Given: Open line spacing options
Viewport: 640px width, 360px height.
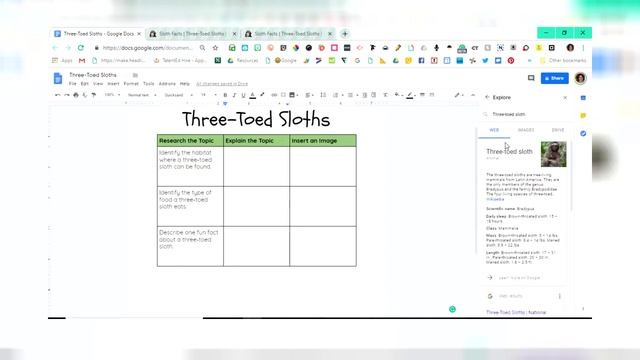Looking at the screenshot, I should [323, 95].
